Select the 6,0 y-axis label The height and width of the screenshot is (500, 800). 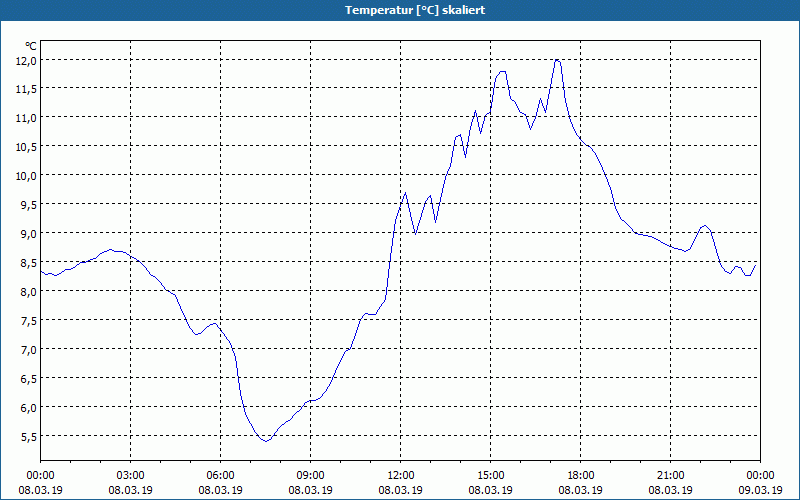[x=30, y=408]
